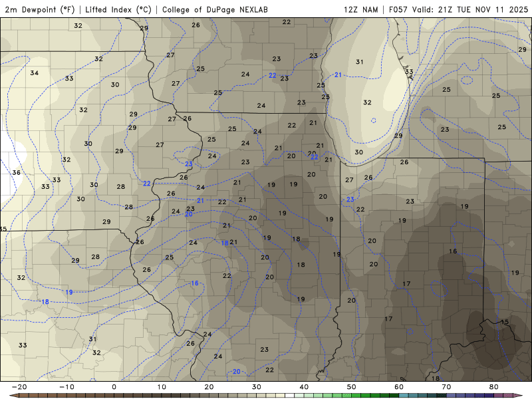Image resolution: width=532 pixels, height=399 pixels.
Task: Click the 0 label on the color scale
Action: click(x=114, y=387)
